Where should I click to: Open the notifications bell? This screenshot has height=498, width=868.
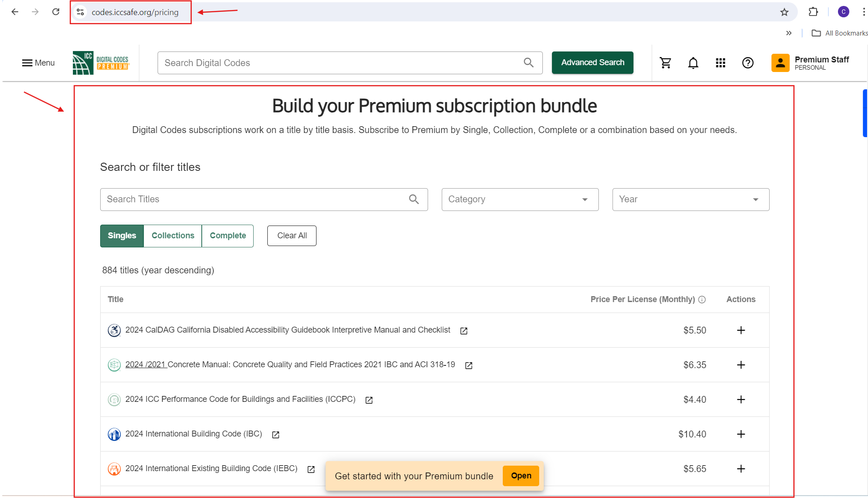pyautogui.click(x=693, y=63)
